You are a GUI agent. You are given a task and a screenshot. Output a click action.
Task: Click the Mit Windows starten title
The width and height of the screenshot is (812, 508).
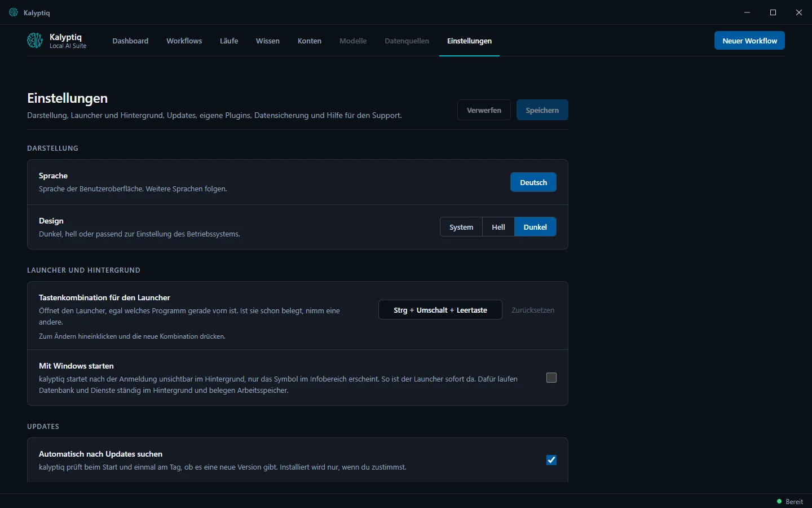[x=76, y=366]
